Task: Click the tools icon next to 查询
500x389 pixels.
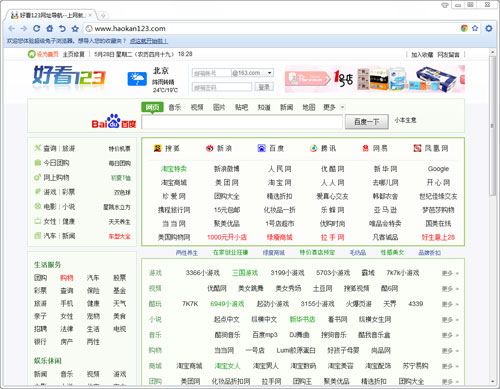Action: point(38,148)
